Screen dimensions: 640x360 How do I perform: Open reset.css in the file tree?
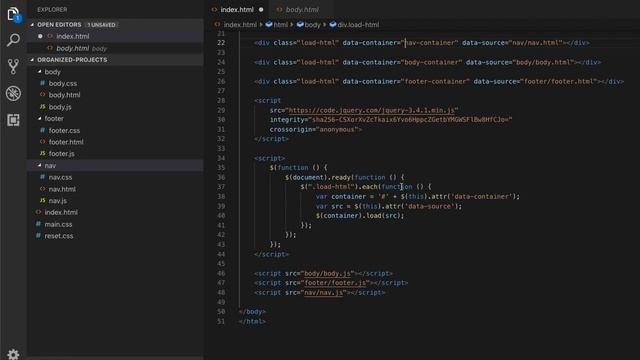(59, 236)
